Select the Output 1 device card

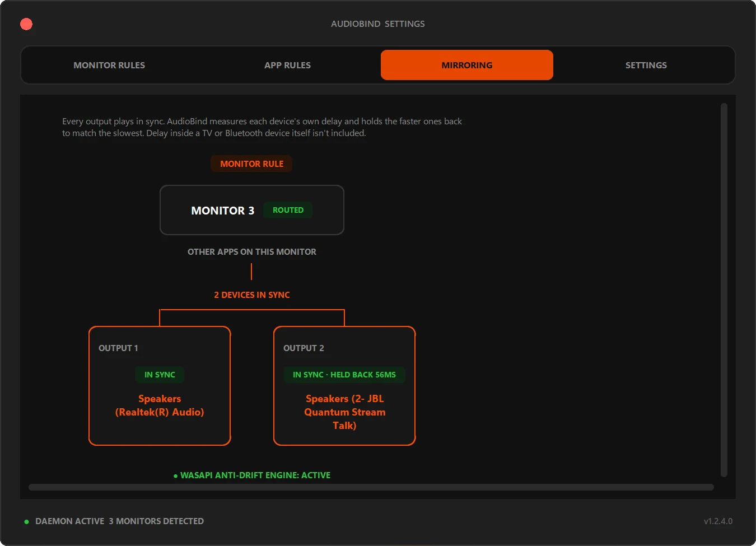[x=160, y=386]
